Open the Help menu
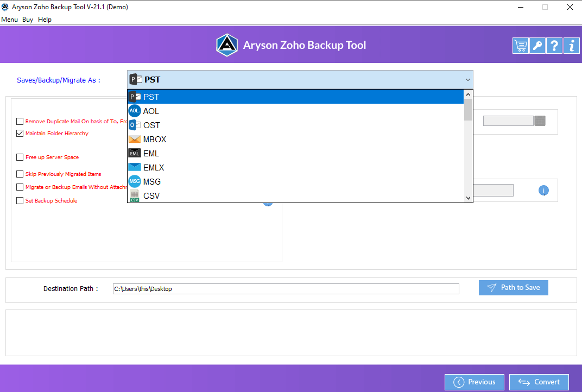The height and width of the screenshot is (392, 582). pos(45,20)
